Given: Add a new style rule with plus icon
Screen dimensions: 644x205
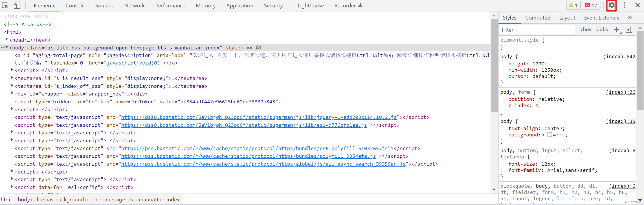Looking at the screenshot, I should (x=617, y=29).
